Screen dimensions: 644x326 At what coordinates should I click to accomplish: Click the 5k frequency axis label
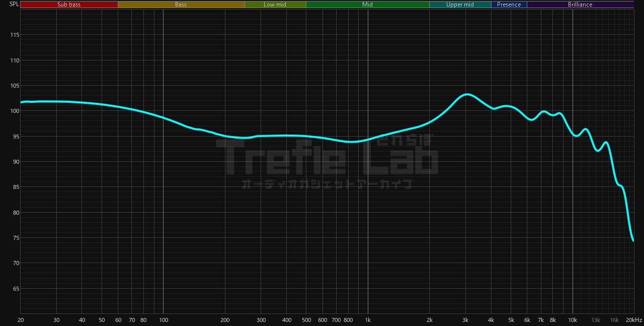[x=511, y=320]
